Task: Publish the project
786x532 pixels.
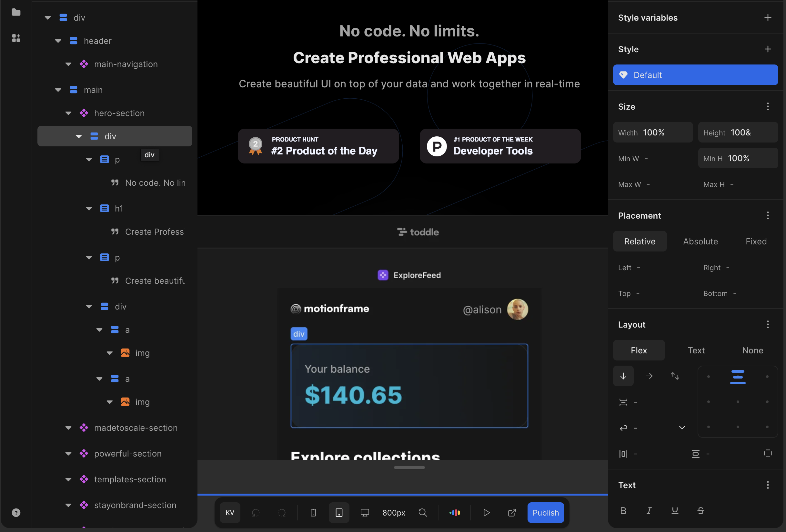Action: click(546, 512)
